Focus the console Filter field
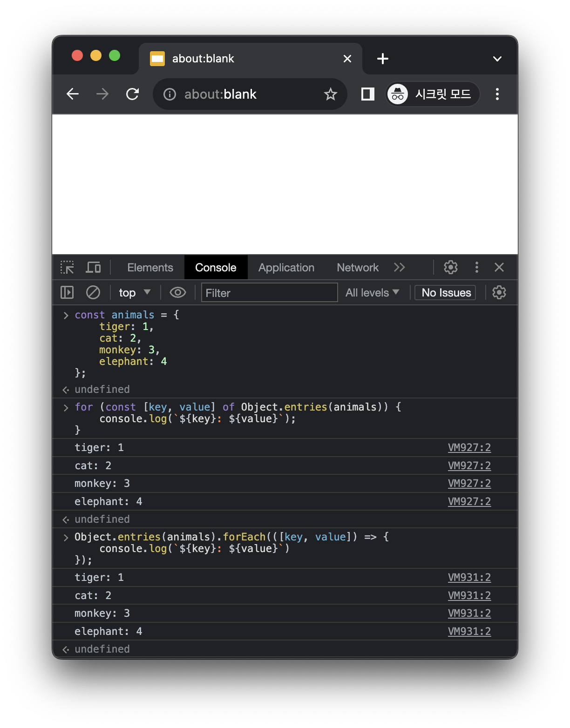 [269, 293]
